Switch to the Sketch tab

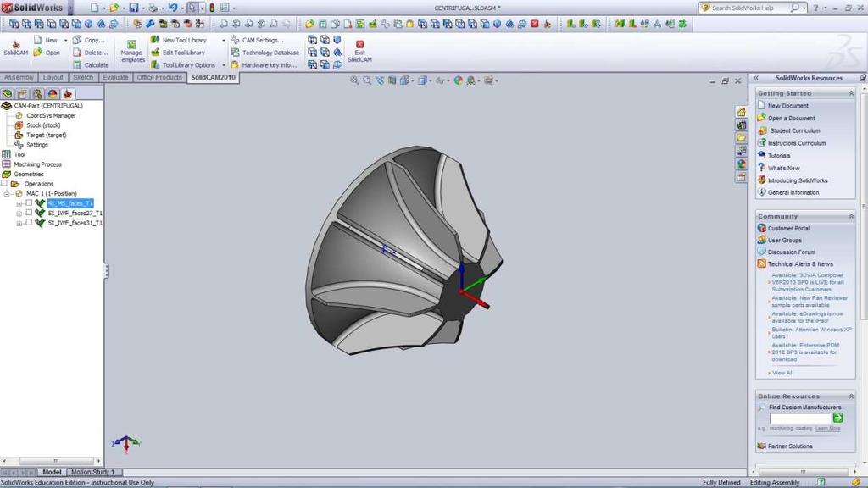[x=83, y=77]
